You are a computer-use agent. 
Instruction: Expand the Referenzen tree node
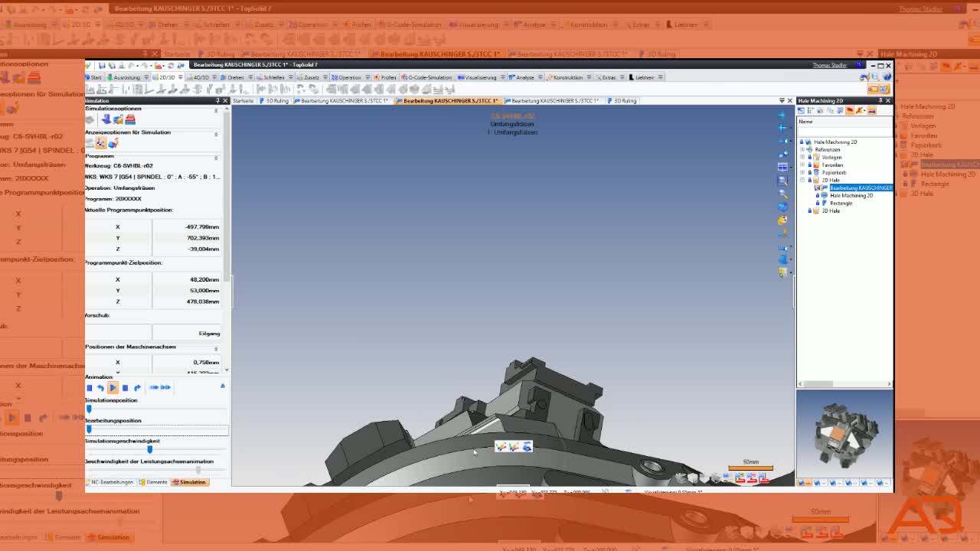click(x=802, y=149)
